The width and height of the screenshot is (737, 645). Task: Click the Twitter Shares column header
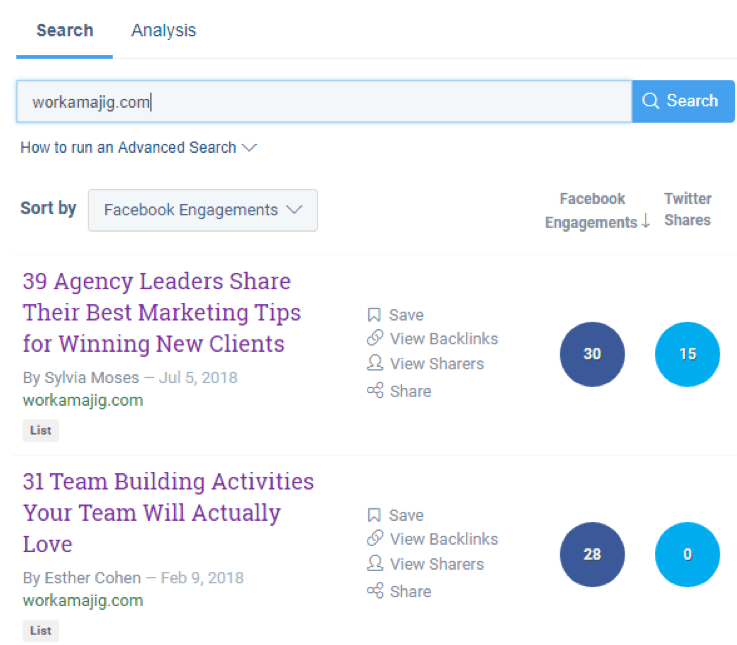[x=687, y=209]
